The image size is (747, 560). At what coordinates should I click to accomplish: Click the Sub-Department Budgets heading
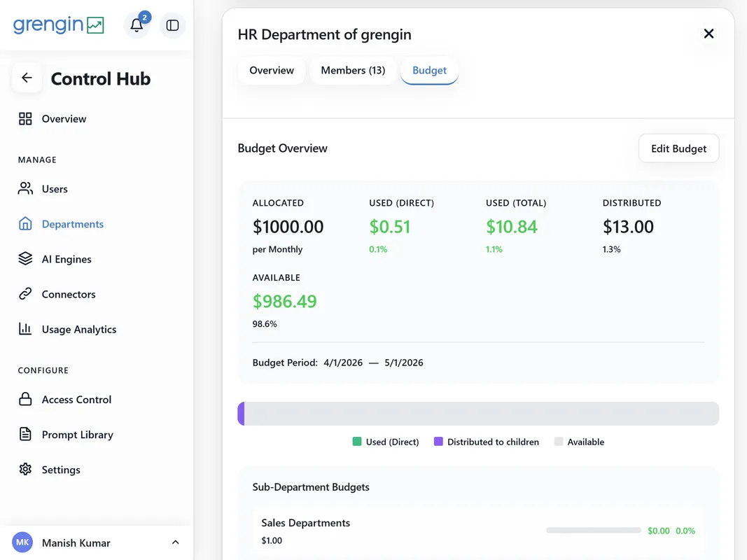[x=311, y=487]
